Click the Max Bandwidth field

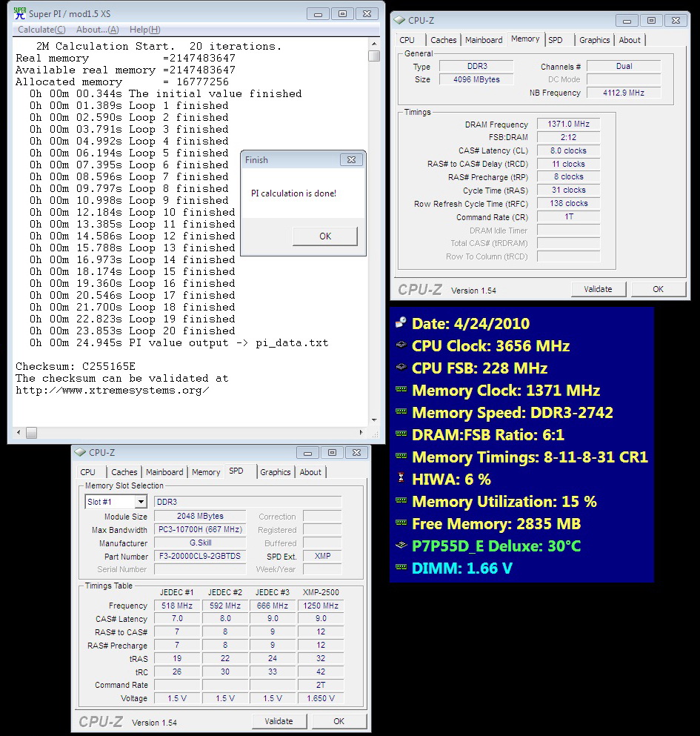pyautogui.click(x=200, y=529)
